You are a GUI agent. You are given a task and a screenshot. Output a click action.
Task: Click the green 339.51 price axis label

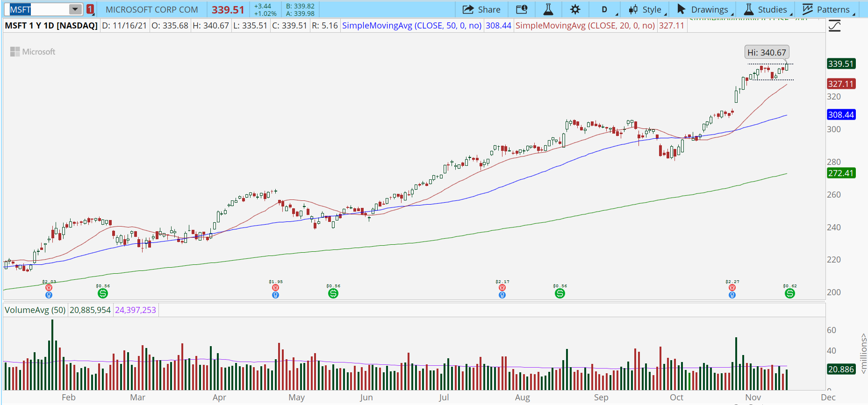[x=841, y=64]
